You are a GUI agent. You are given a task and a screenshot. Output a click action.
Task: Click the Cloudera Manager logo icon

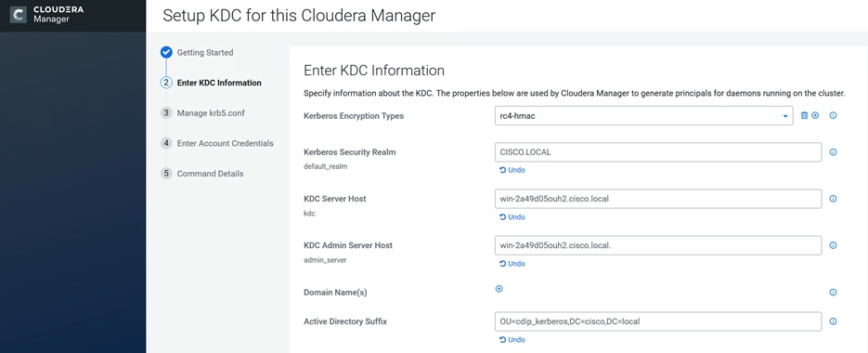tap(18, 15)
